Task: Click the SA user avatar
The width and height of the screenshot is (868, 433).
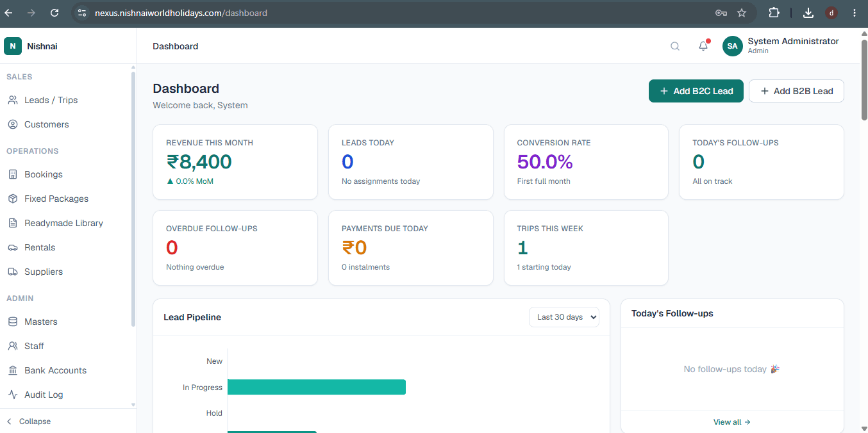Action: point(733,46)
